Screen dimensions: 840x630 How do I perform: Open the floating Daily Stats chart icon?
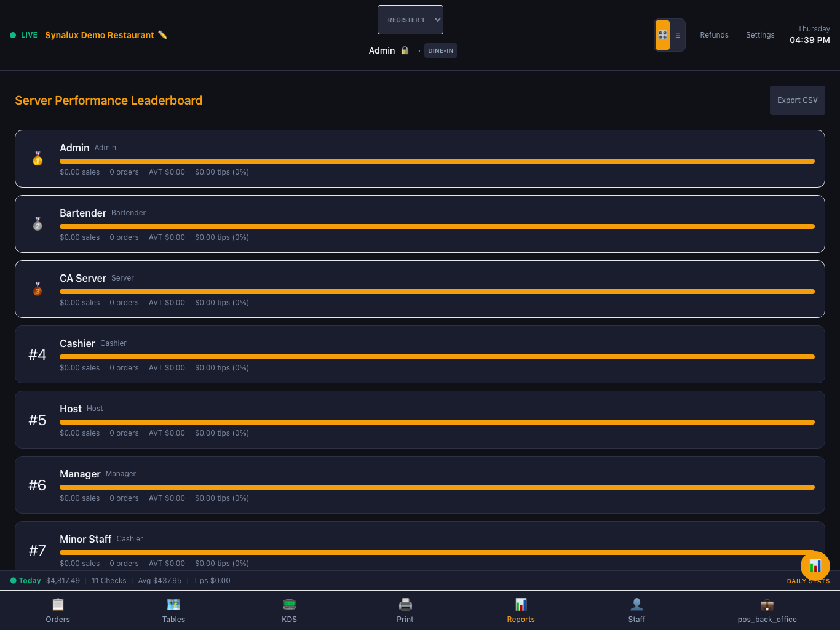click(x=815, y=565)
